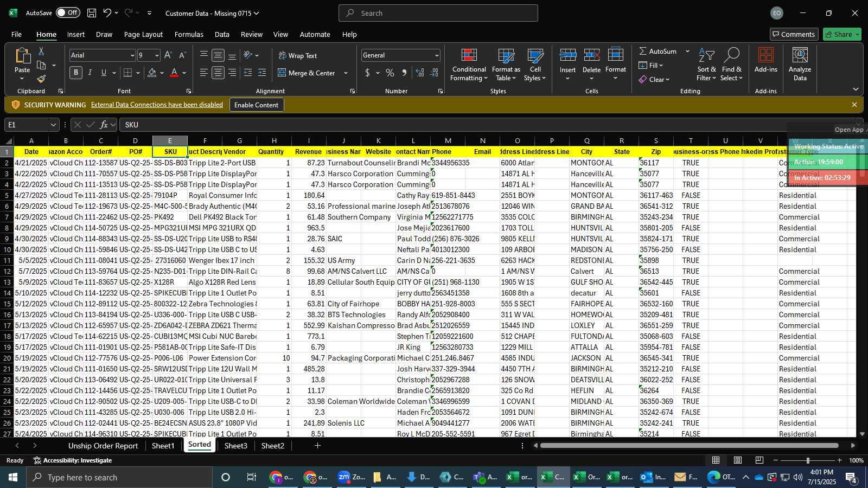Click Top Align icon
The height and width of the screenshot is (488, 868).
click(x=204, y=55)
